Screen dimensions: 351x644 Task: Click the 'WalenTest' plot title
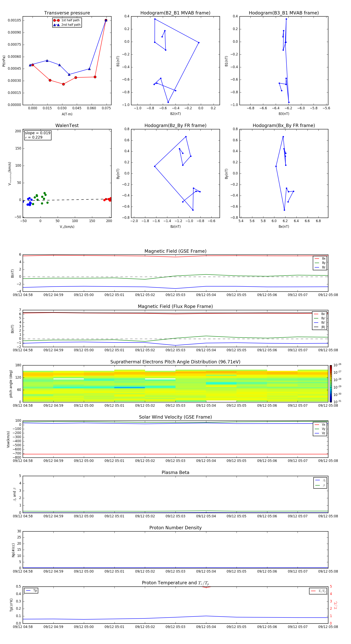(67, 125)
